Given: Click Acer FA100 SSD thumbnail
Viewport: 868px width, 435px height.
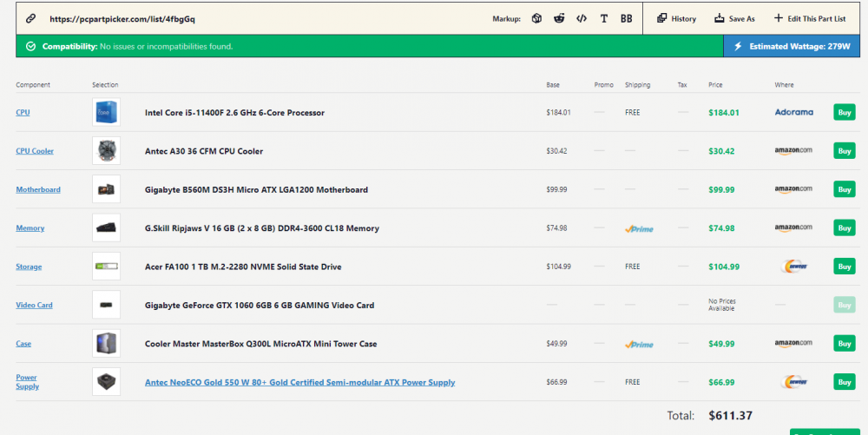Looking at the screenshot, I should point(106,267).
